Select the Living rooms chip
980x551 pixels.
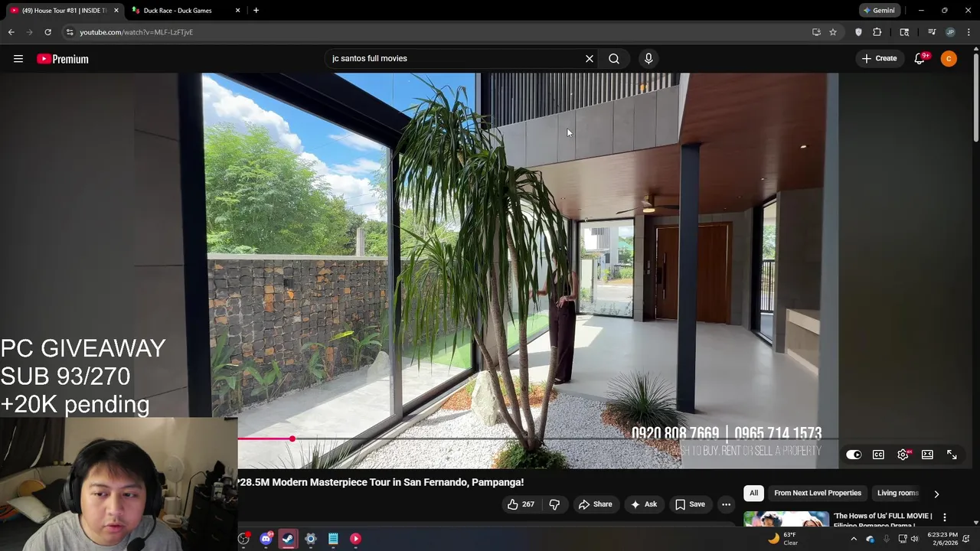[x=897, y=493]
